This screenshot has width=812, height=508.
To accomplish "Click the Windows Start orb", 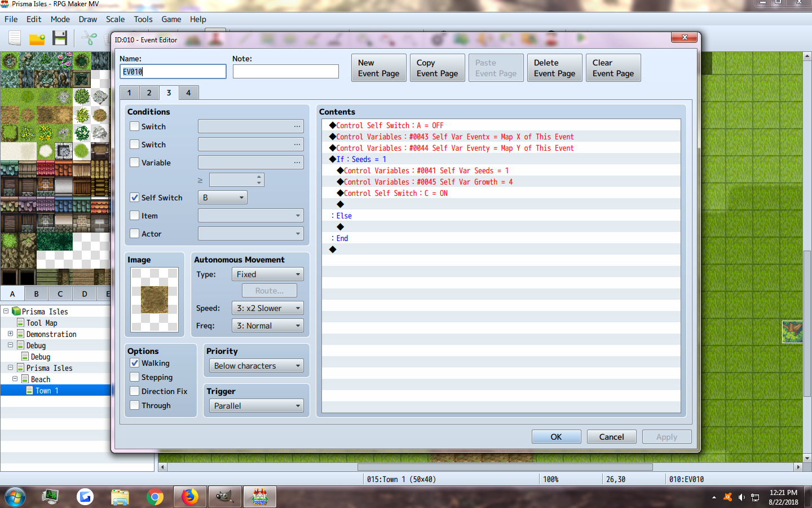I will tap(15, 497).
